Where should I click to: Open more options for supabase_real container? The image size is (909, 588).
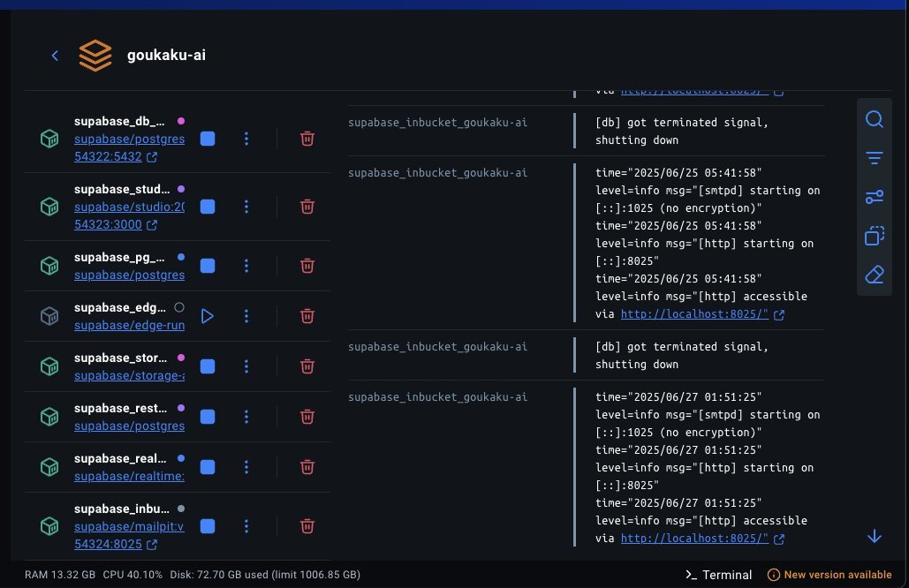coord(246,468)
